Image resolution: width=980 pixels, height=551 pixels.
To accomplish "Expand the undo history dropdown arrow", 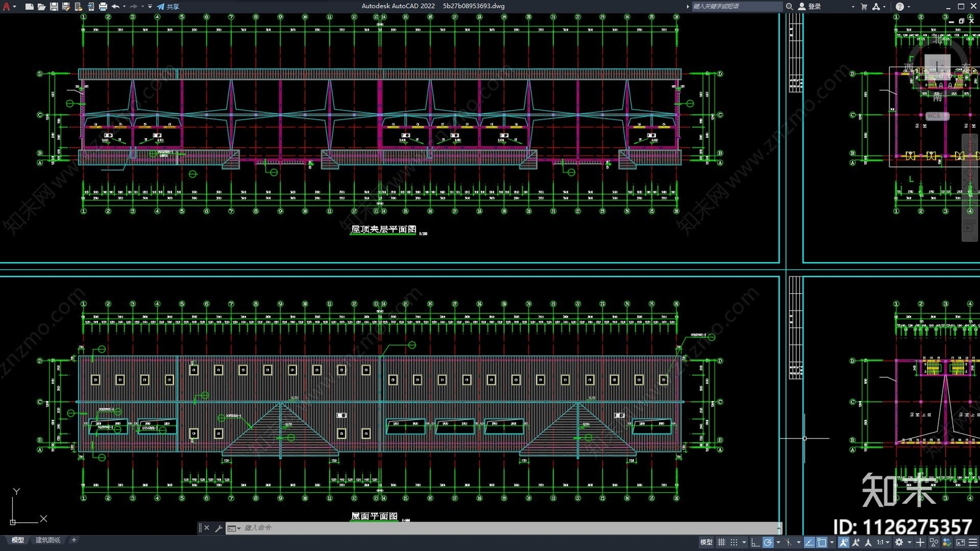I will coord(124,6).
